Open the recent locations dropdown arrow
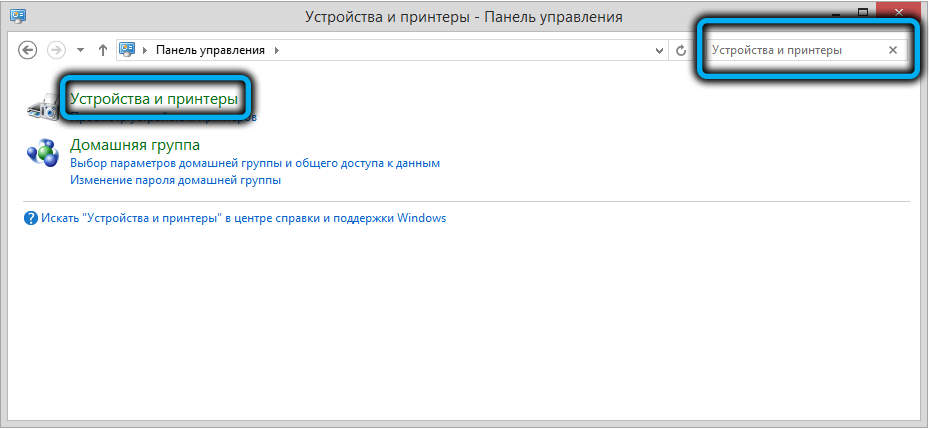Screen dimensions: 929x429 pos(80,50)
